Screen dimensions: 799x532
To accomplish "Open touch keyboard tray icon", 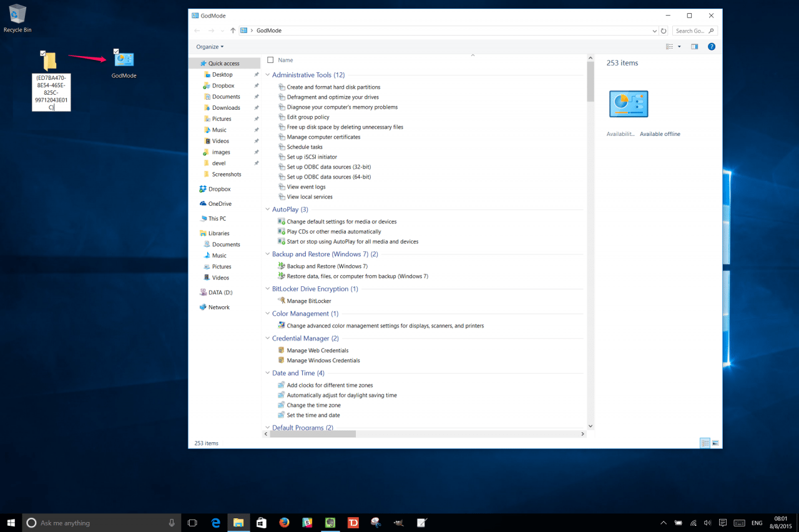I will point(739,523).
